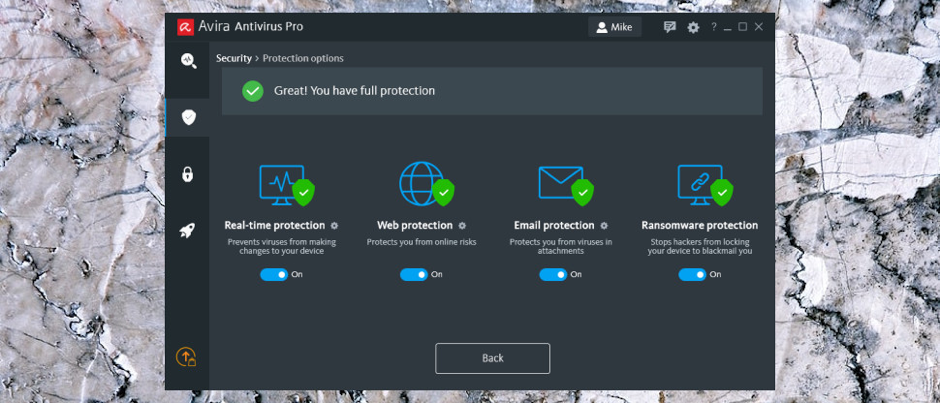Open Real-time protection settings gear
The image size is (940, 403).
(334, 226)
